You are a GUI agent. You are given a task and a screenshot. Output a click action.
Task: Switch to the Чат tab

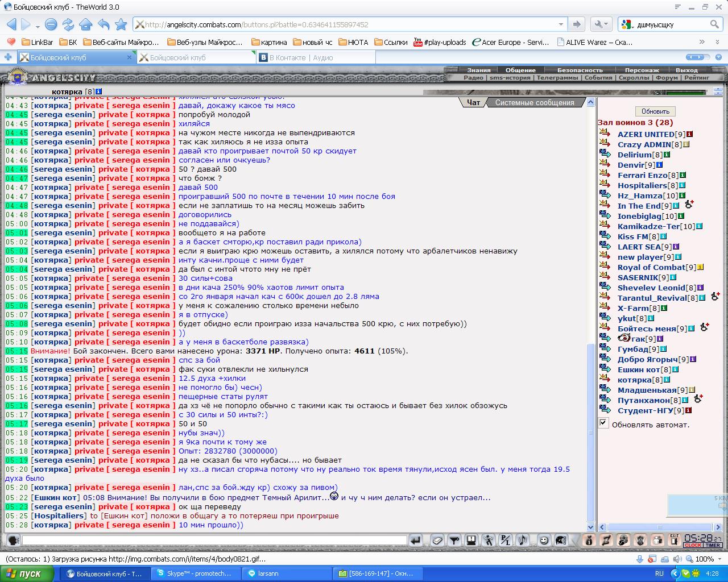pos(473,102)
